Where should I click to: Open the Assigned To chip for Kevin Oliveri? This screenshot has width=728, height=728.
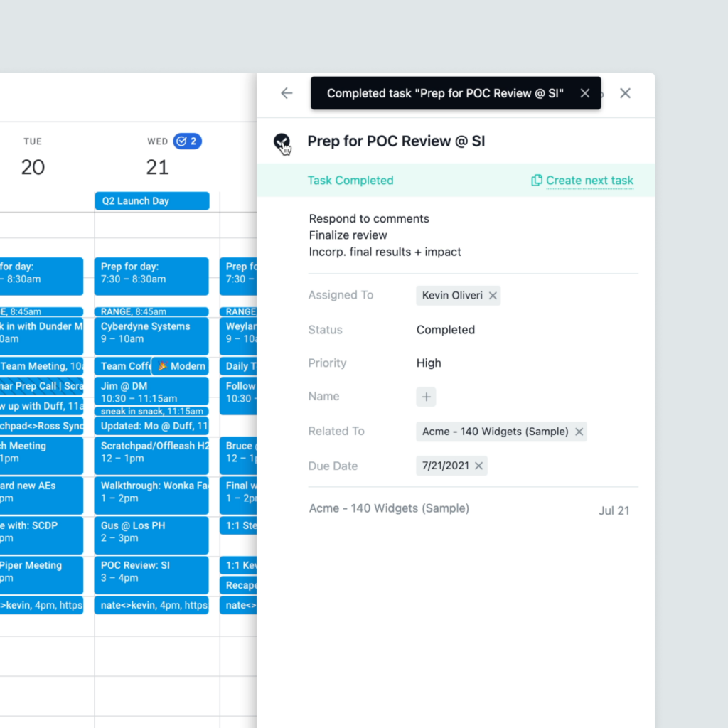click(453, 296)
